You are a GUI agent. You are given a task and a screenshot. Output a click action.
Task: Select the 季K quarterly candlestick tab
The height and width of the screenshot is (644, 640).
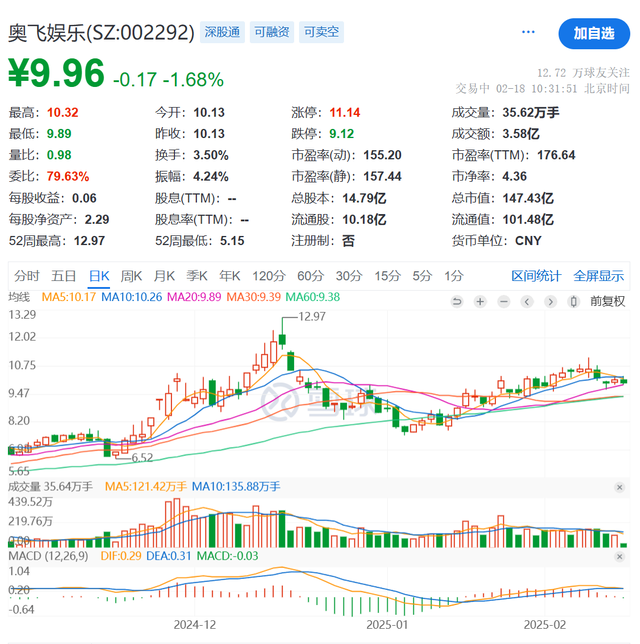click(197, 276)
